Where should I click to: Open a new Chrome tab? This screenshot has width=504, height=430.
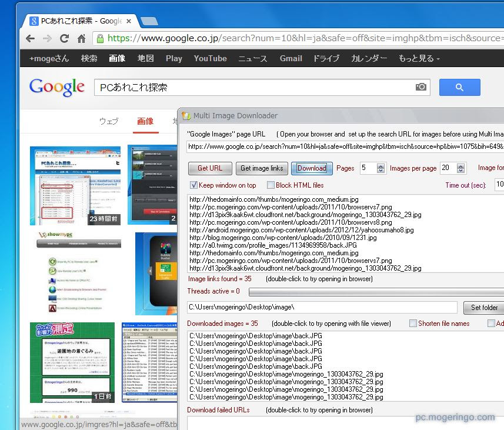(x=149, y=21)
